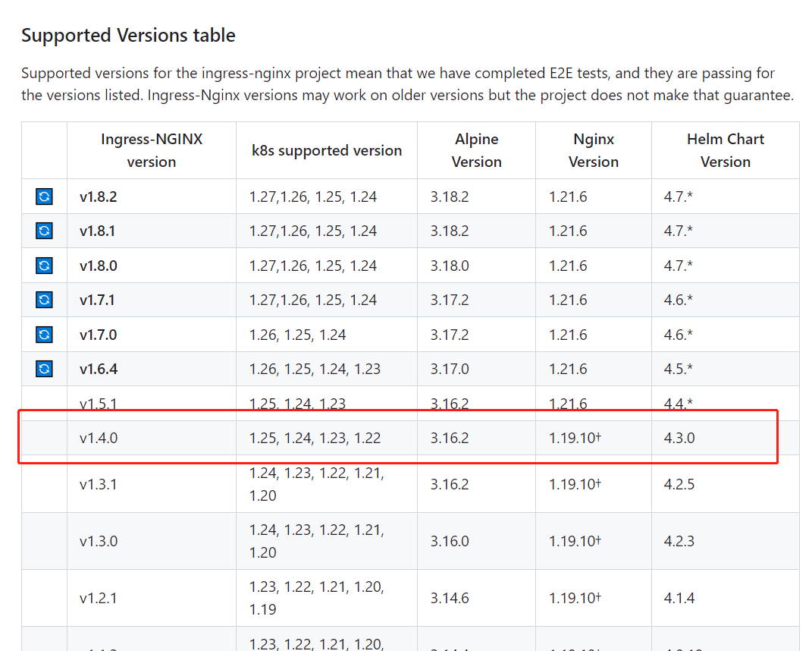Image resolution: width=812 pixels, height=651 pixels.
Task: Click Helm chart version 4.6.* in v1.7.0 row
Action: (725, 335)
